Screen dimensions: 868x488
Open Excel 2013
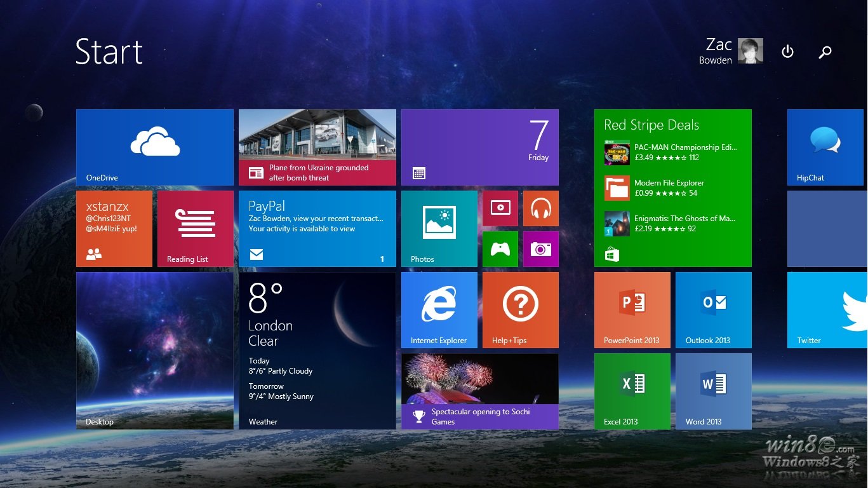click(632, 391)
